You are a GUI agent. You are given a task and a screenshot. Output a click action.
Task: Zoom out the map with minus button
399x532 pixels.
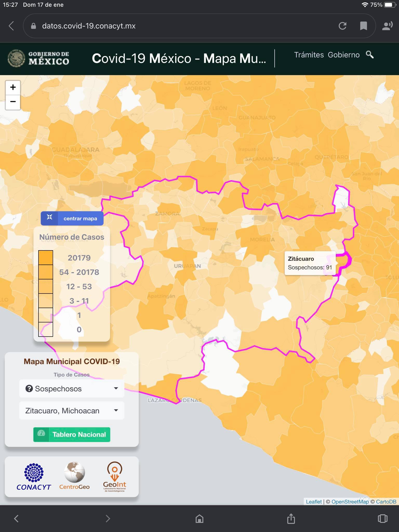click(13, 102)
